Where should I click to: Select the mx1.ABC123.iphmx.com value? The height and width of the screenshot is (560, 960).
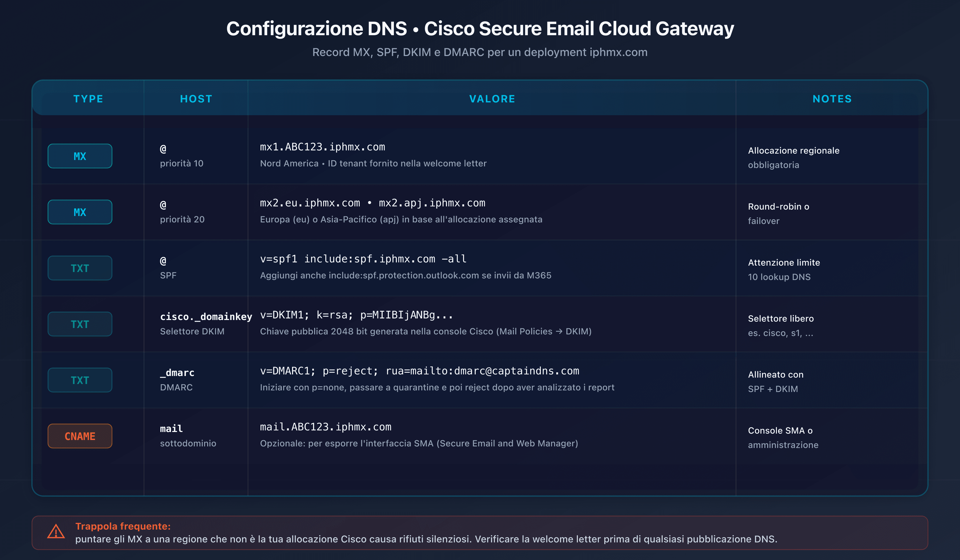point(322,147)
